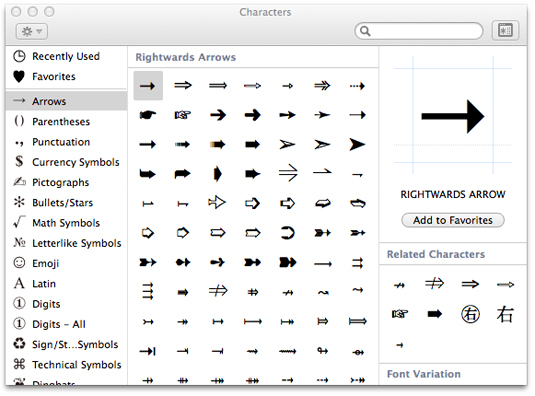Choose the circle-tail arrow in tenth row
The height and width of the screenshot is (396, 535).
pos(358,352)
